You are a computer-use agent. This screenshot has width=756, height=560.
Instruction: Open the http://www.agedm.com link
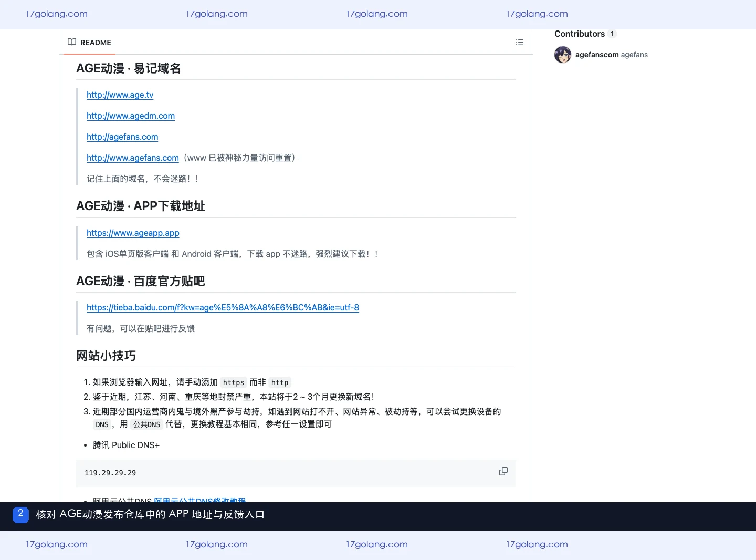click(x=131, y=116)
